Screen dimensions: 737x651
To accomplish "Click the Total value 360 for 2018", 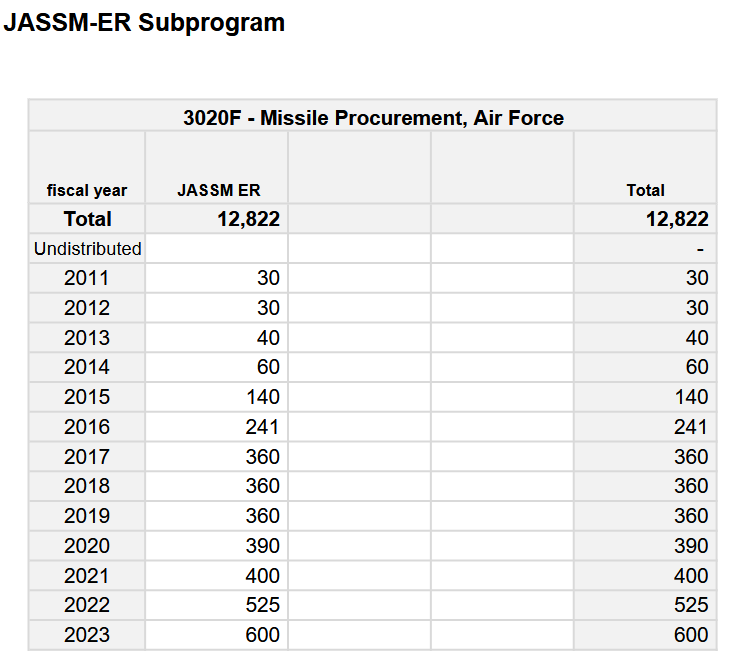I will [x=691, y=486].
